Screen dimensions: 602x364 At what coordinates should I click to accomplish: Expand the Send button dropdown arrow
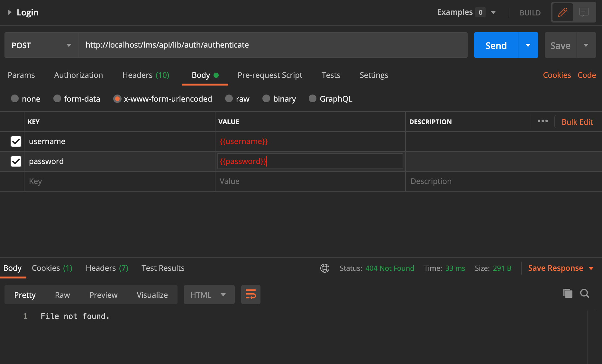click(x=528, y=45)
